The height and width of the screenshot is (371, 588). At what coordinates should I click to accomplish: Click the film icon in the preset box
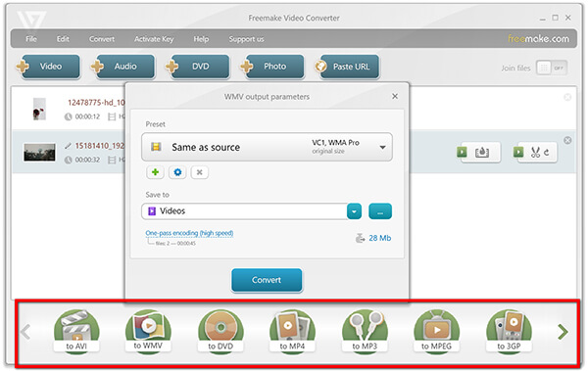click(x=156, y=147)
